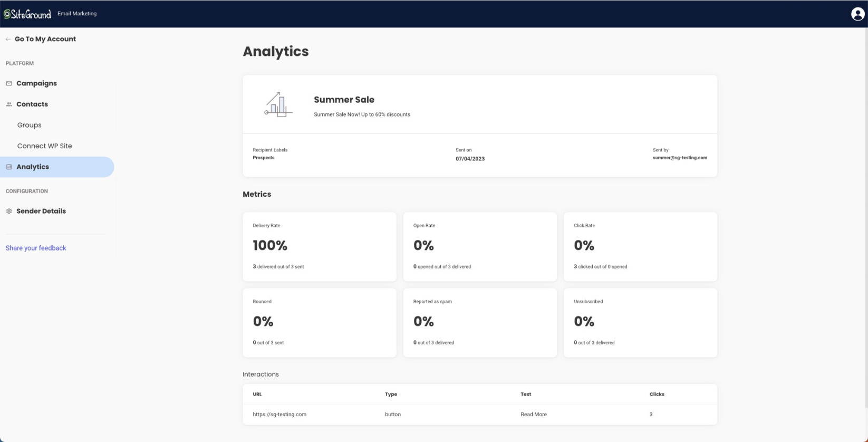This screenshot has width=868, height=442.
Task: Click the Clicks column header
Action: pos(657,395)
